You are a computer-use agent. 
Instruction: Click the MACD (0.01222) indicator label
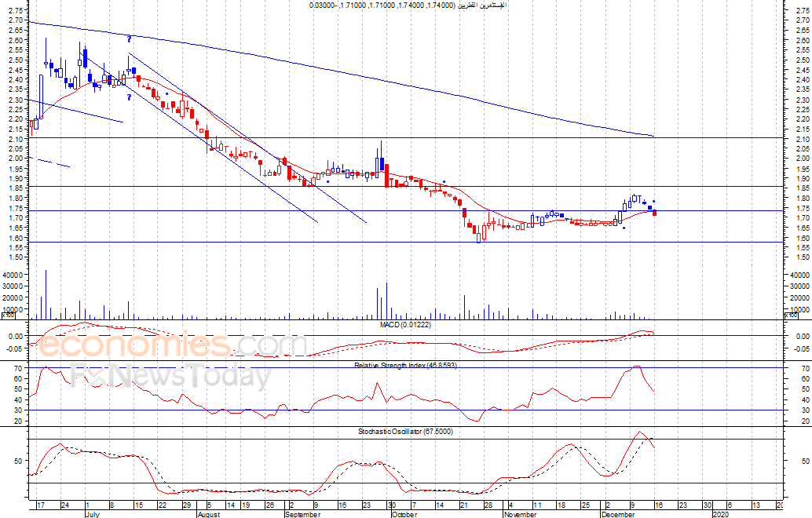405,325
